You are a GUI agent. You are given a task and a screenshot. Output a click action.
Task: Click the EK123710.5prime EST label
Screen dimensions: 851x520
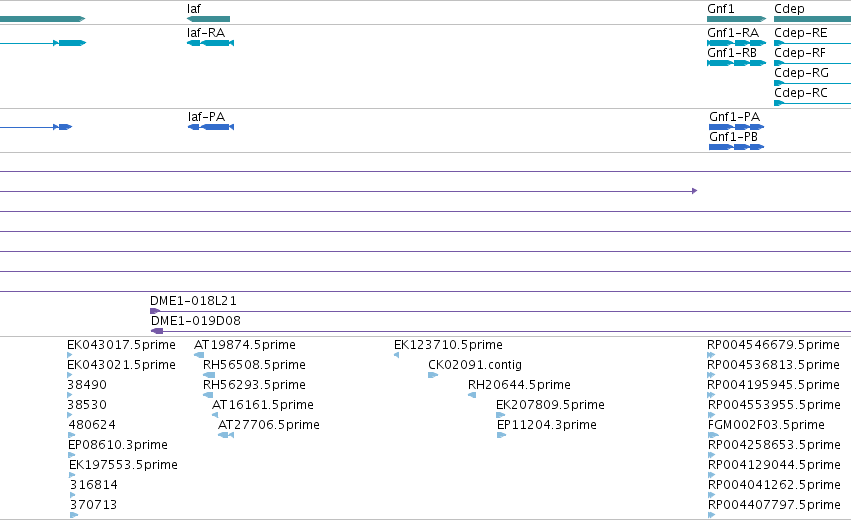point(448,345)
